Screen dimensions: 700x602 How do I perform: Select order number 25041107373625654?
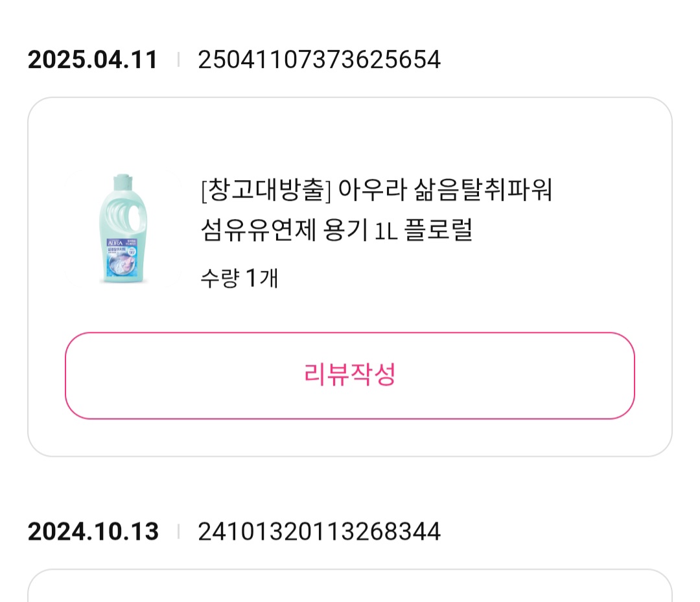pyautogui.click(x=319, y=60)
